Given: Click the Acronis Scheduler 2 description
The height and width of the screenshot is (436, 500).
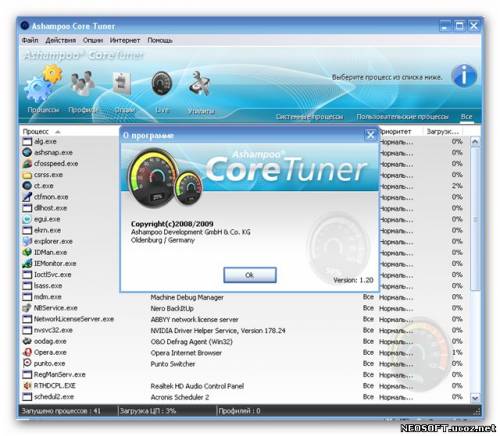Looking at the screenshot, I should point(180,397).
